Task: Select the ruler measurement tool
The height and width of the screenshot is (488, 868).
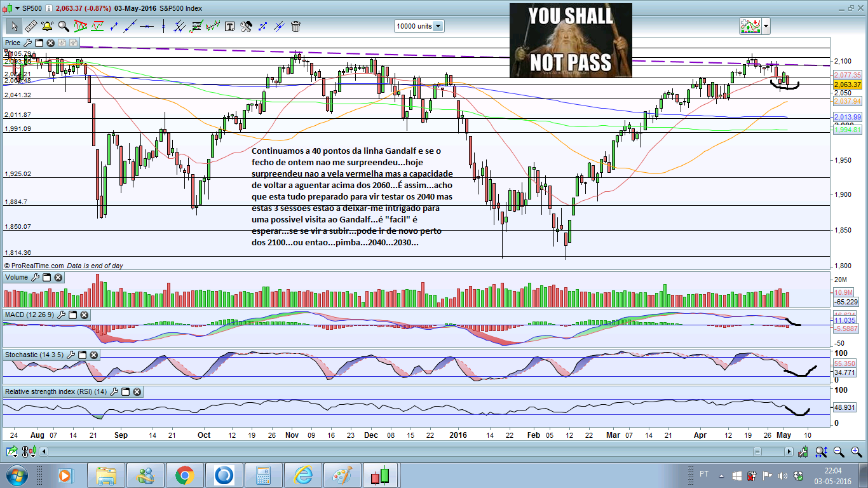Action: (x=31, y=26)
